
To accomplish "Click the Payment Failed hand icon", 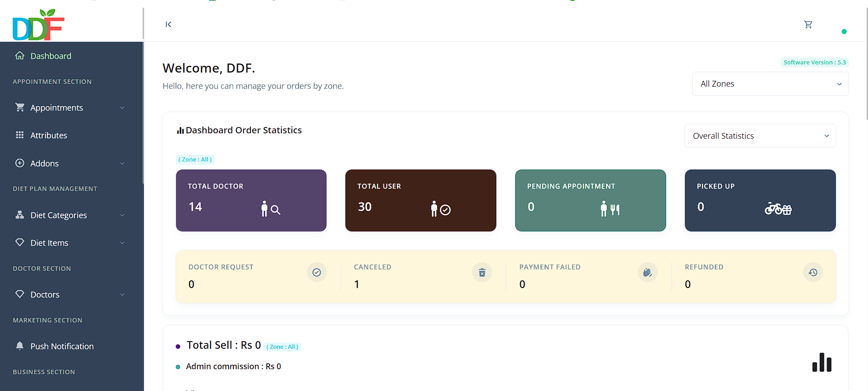I will click(x=647, y=273).
